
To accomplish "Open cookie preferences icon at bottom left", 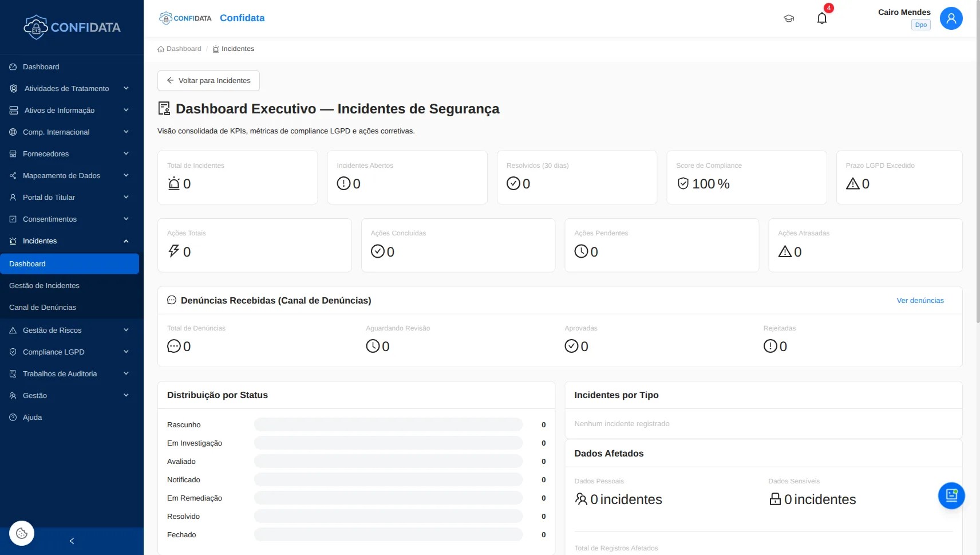I will pyautogui.click(x=21, y=533).
